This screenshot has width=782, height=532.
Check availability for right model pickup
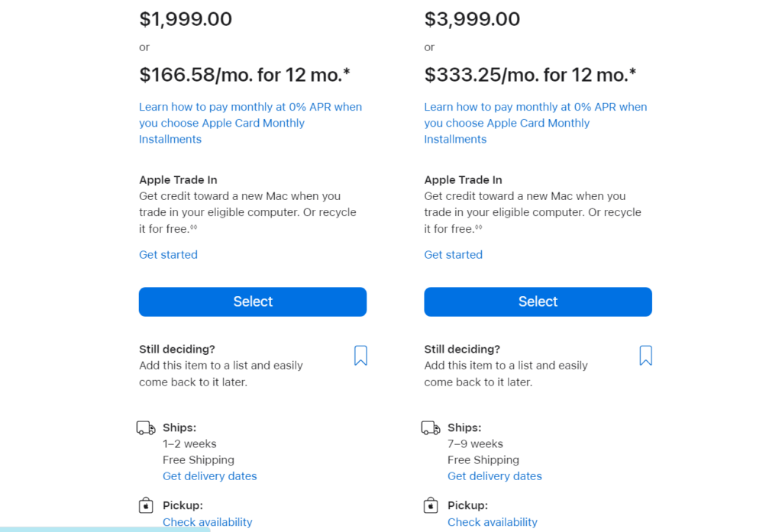pyautogui.click(x=493, y=523)
